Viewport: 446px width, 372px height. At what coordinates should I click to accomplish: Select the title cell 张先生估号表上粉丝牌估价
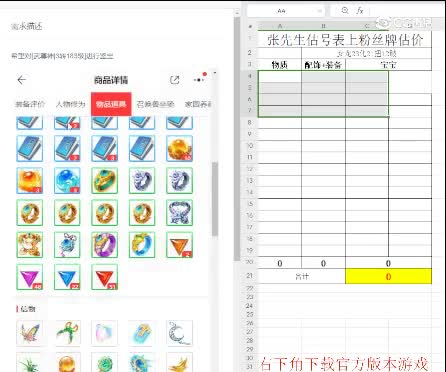coord(345,39)
